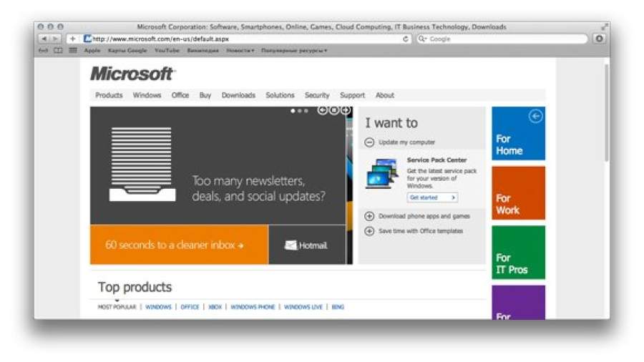Open the Security menu
This screenshot has height=362, width=644.
317,95
